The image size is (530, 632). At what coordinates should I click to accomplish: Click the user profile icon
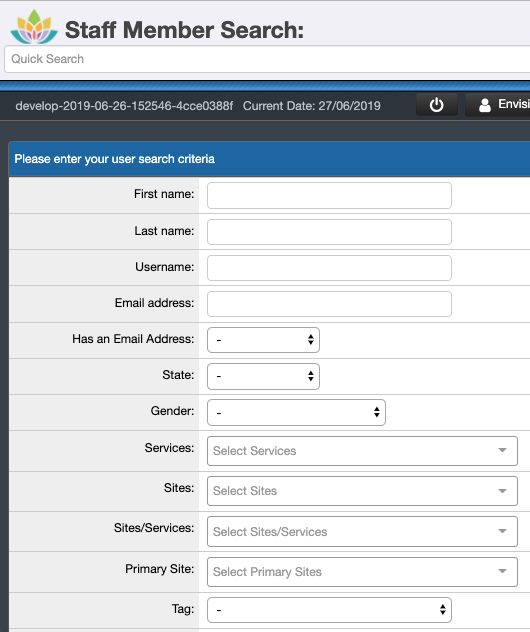point(485,105)
